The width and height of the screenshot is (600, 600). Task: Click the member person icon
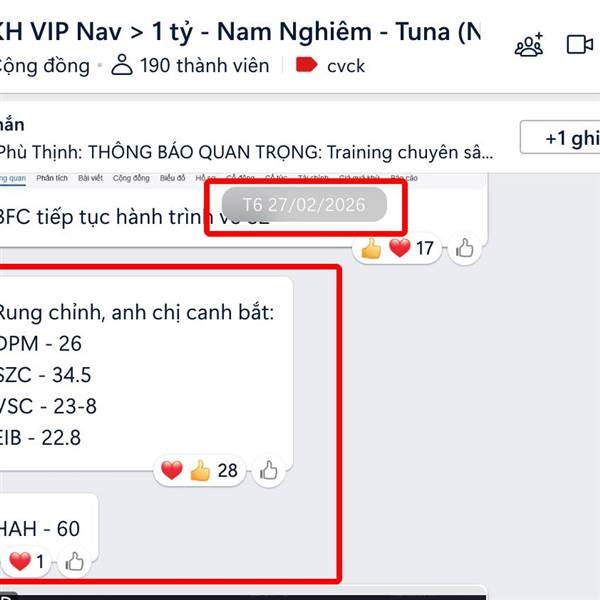click(122, 65)
